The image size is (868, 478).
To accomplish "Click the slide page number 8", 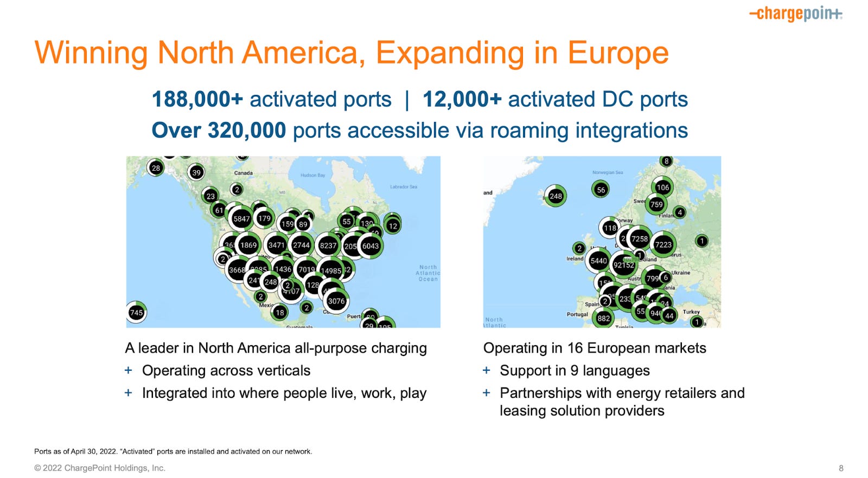I will pos(841,468).
